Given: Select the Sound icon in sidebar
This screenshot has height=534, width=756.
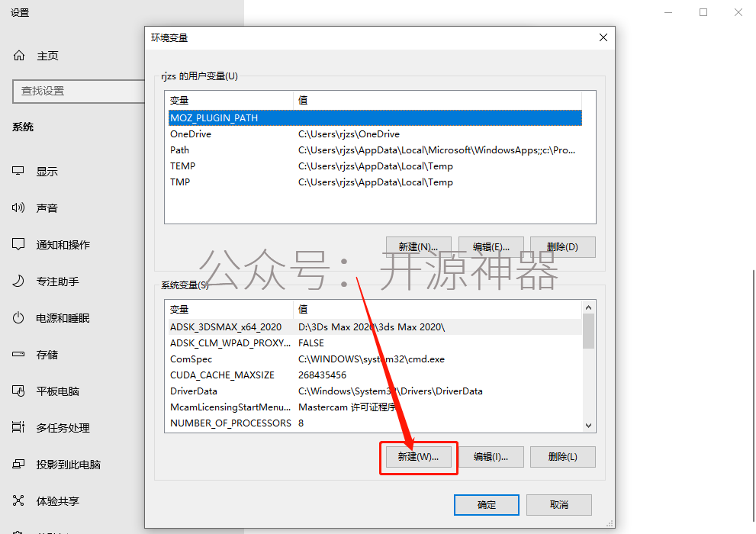Looking at the screenshot, I should [19, 208].
